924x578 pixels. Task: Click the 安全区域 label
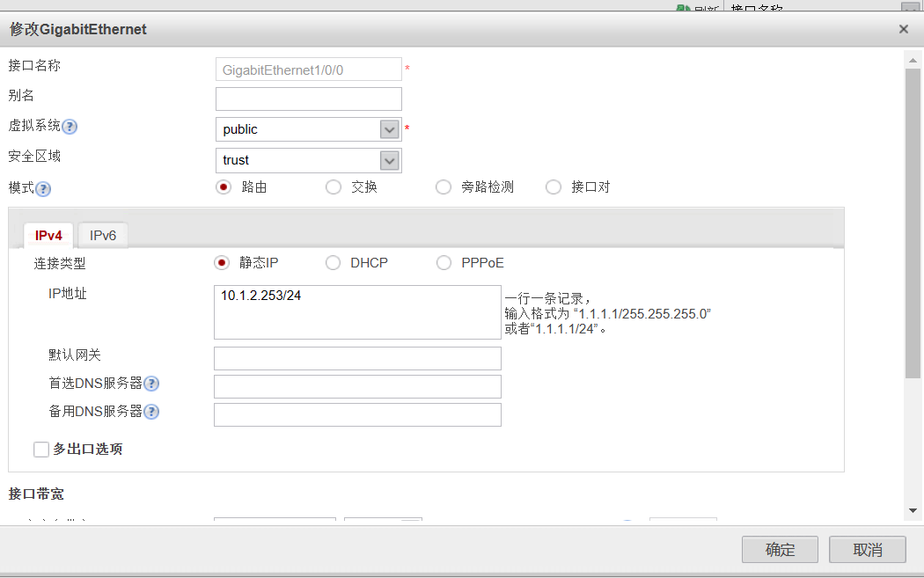coord(34,156)
